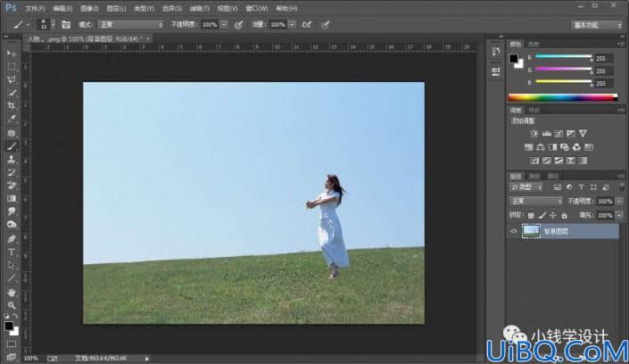Select the Move tool
Viewport: 629px width, 364px height.
[12, 54]
